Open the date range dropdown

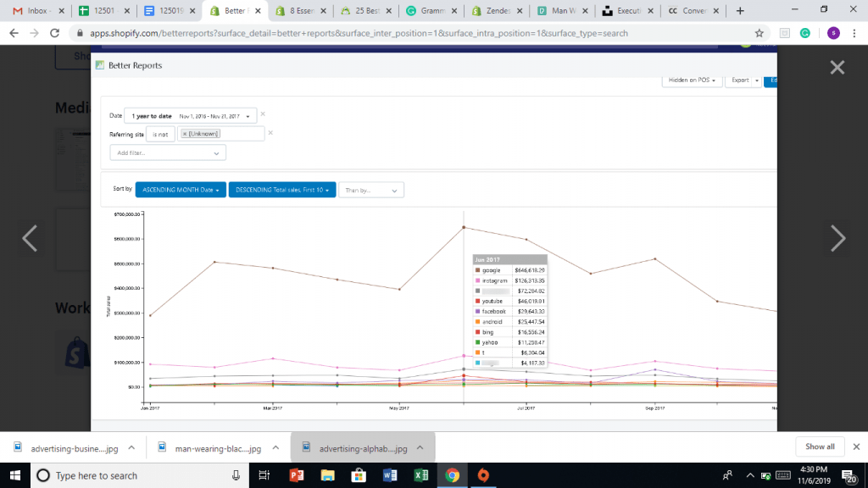191,116
